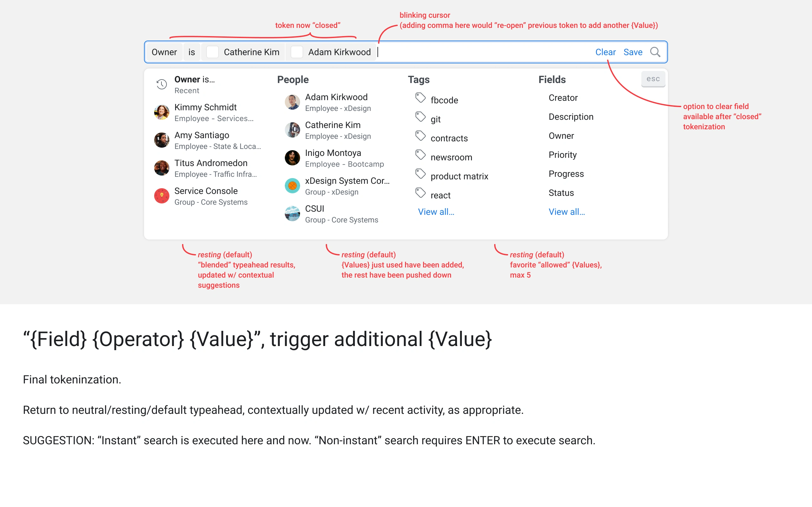Click the tag icon beside react
The width and height of the screenshot is (812, 507).
click(420, 193)
